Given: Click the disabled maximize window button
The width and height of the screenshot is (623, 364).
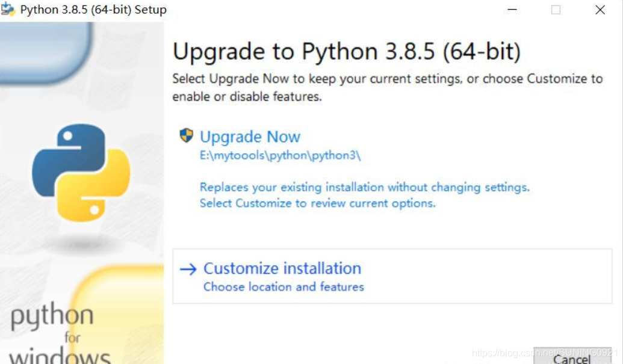Looking at the screenshot, I should 556,10.
